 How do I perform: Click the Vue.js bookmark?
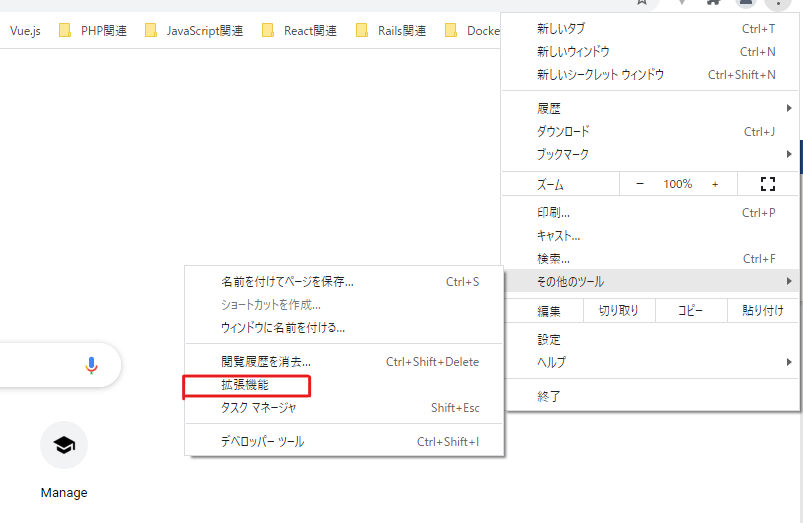pyautogui.click(x=25, y=31)
